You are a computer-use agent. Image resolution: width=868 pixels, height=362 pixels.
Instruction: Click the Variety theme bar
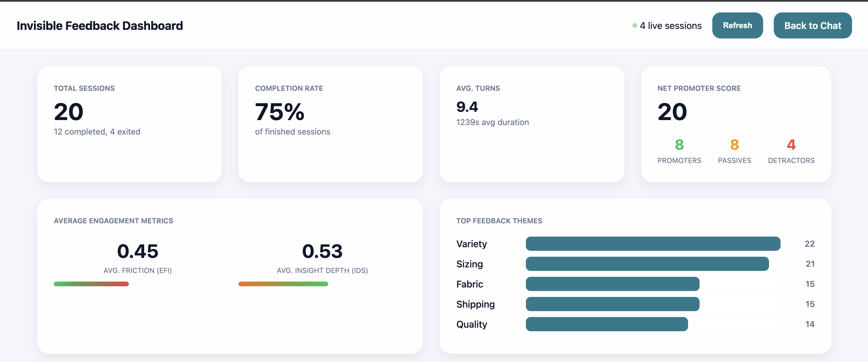pos(653,244)
